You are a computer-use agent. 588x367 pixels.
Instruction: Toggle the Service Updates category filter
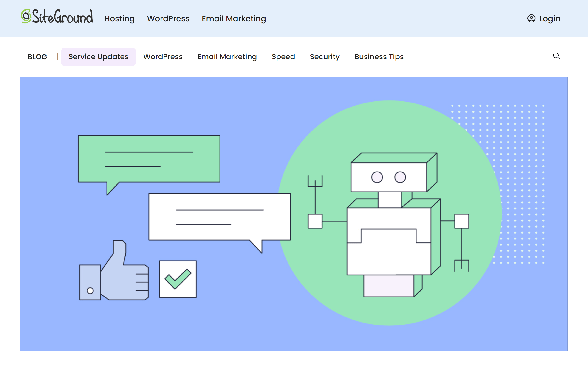(x=98, y=56)
